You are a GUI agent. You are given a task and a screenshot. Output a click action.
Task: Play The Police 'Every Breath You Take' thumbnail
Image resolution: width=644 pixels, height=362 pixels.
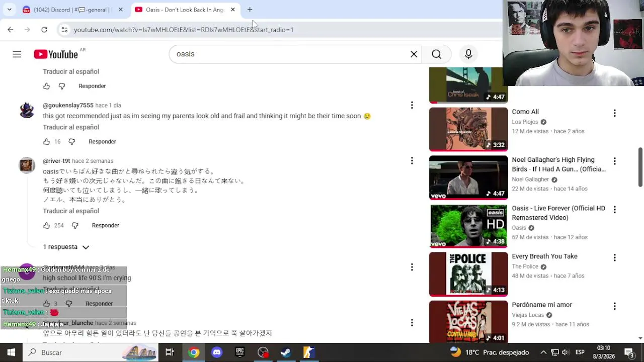[x=468, y=274]
